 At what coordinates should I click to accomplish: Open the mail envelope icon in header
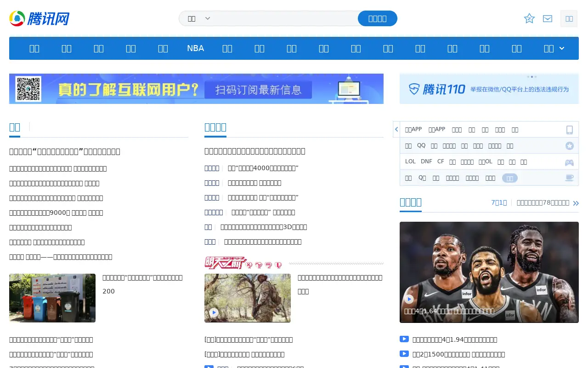click(548, 18)
